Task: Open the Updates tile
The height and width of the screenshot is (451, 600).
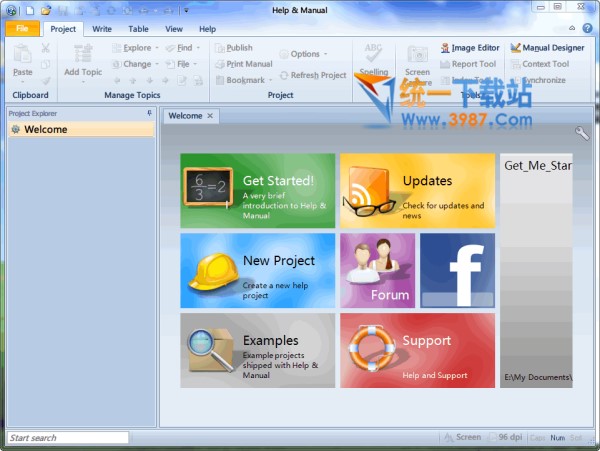Action: pos(417,191)
